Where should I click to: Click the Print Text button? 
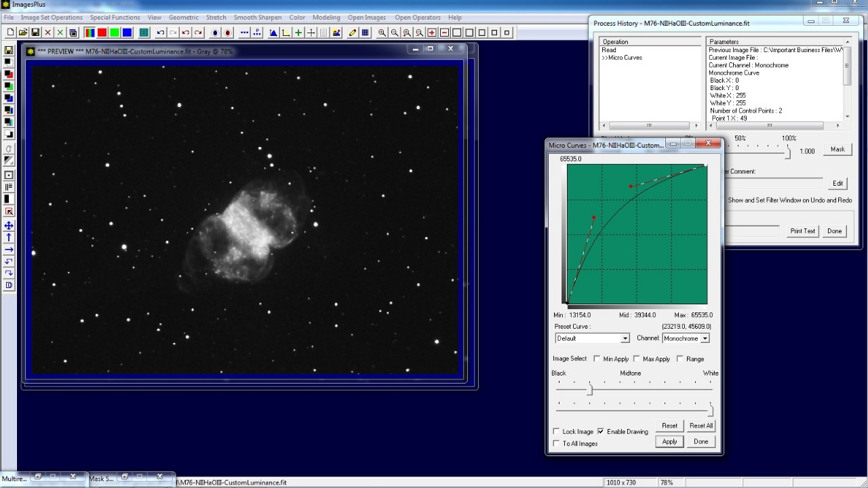803,231
